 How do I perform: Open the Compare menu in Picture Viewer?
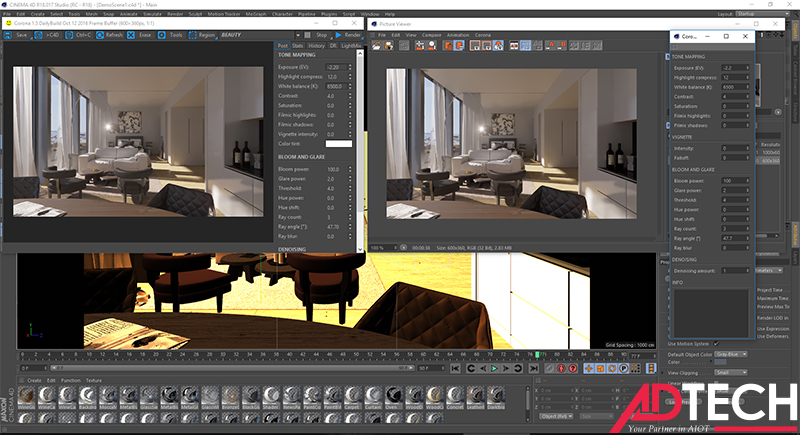432,35
